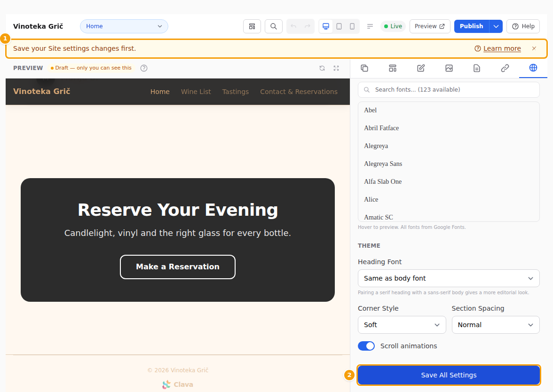The width and height of the screenshot is (553, 392).
Task: Click Save All Settings button
Action: (x=449, y=375)
